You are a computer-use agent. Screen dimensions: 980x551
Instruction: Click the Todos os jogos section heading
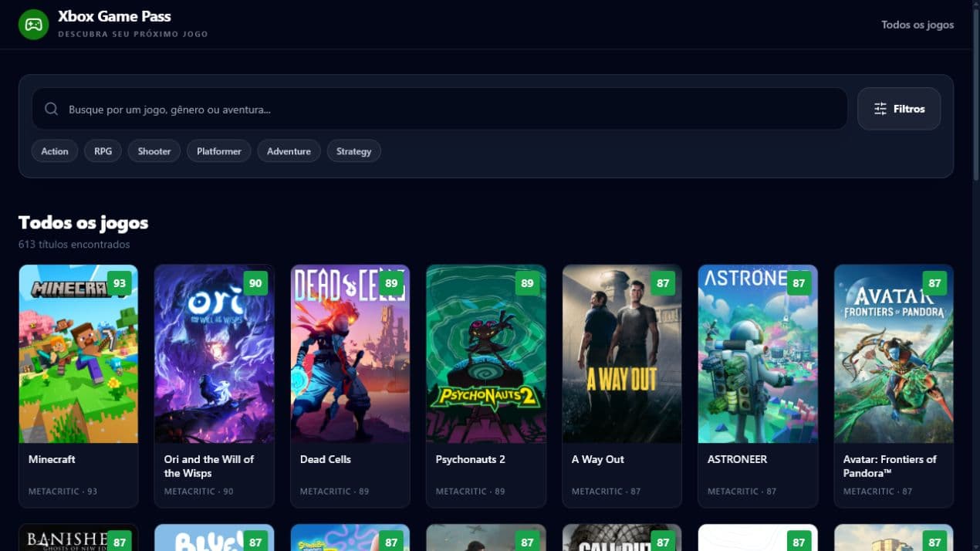pos(83,223)
